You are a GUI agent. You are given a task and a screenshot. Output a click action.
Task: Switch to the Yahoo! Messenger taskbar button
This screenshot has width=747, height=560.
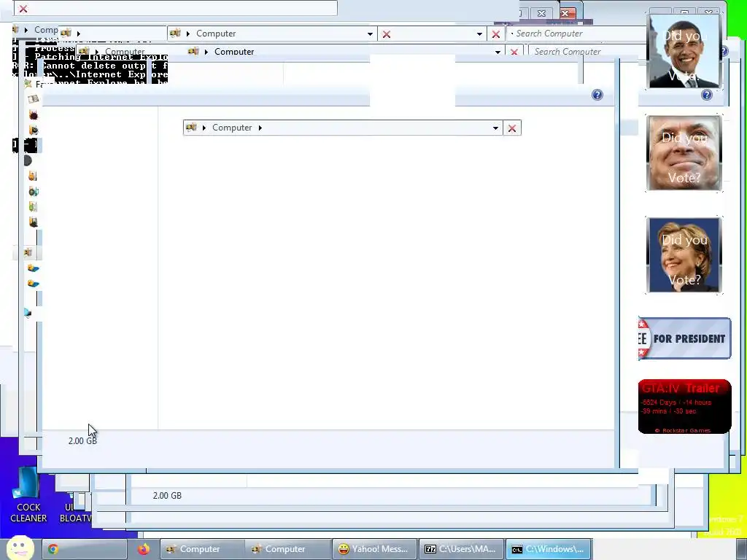click(x=374, y=549)
